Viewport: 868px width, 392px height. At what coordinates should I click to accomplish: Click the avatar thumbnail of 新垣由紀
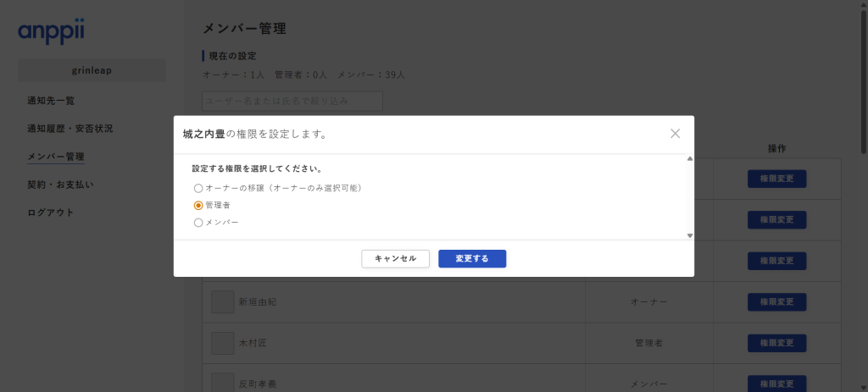point(223,302)
